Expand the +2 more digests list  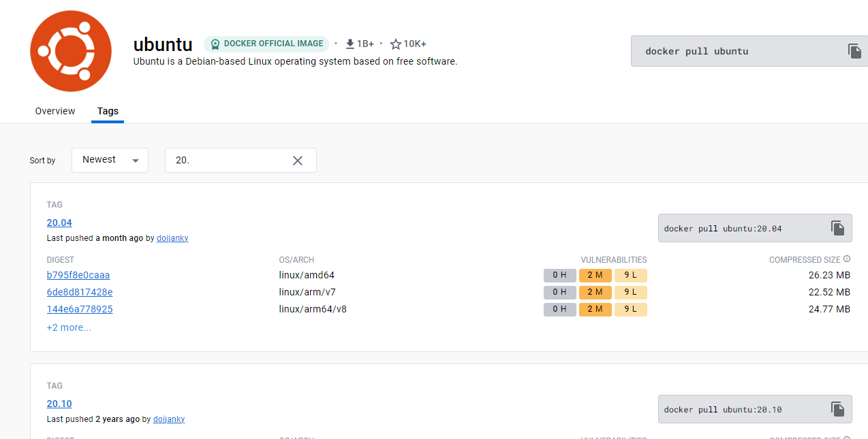point(69,327)
